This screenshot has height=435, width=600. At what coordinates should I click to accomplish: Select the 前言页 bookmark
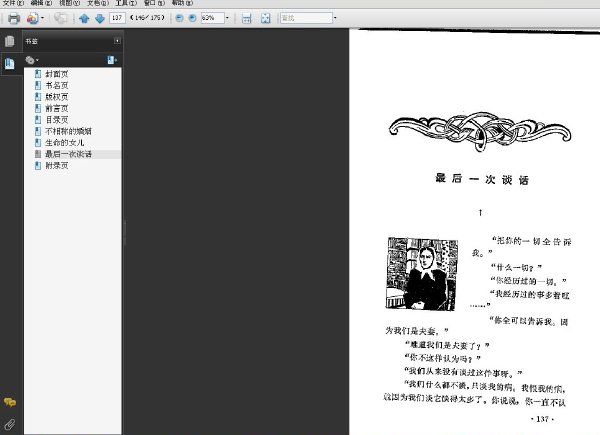tap(57, 108)
